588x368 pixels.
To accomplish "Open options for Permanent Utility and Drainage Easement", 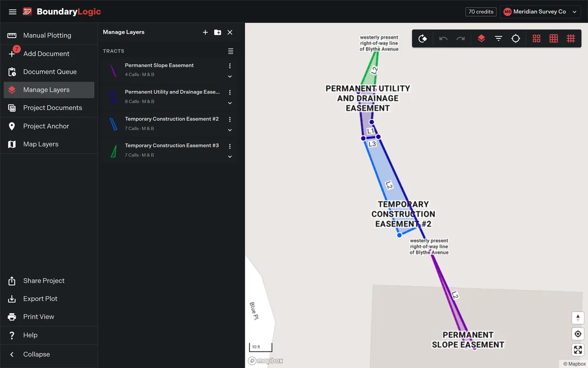I will (x=230, y=92).
